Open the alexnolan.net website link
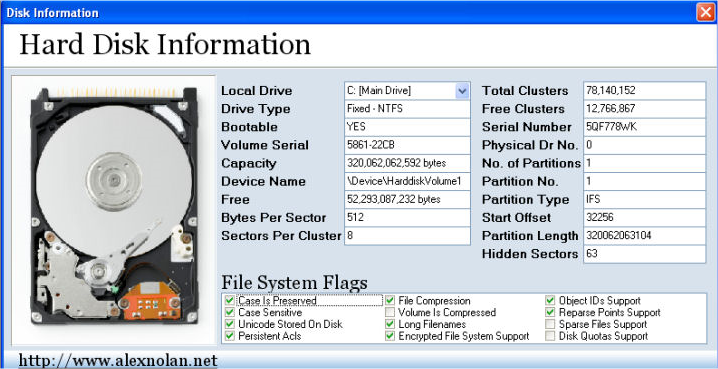718x369 pixels. coord(118,360)
